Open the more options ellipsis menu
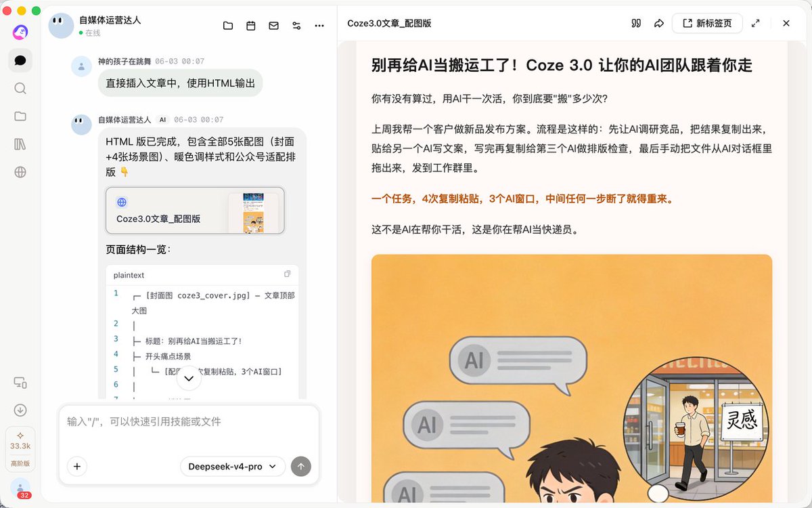This screenshot has height=508, width=812. [319, 26]
